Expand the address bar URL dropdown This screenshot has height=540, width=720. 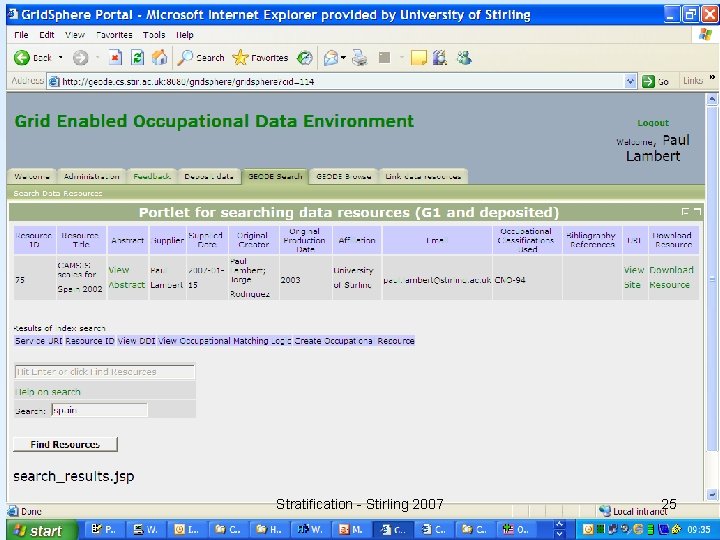coord(631,81)
